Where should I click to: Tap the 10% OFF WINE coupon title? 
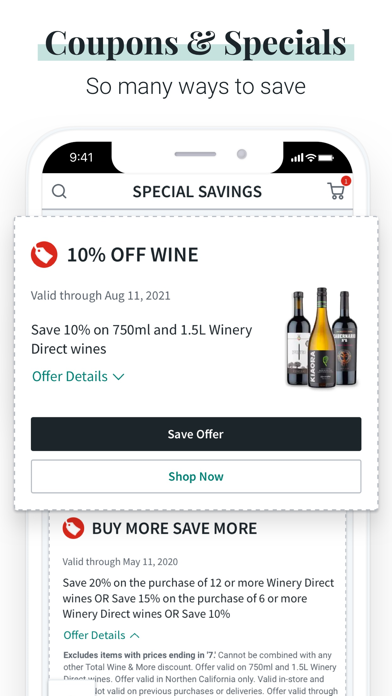[x=132, y=255]
